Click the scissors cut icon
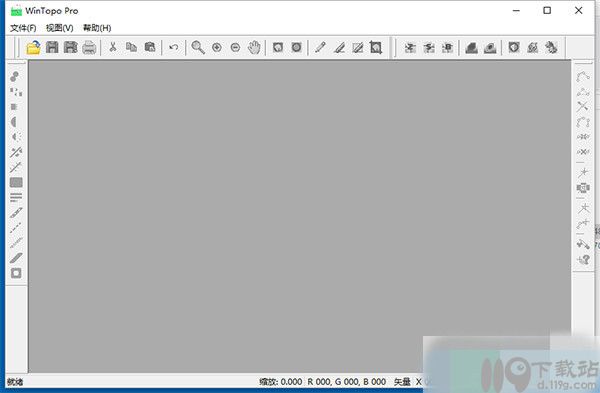The image size is (600, 393). (x=112, y=47)
